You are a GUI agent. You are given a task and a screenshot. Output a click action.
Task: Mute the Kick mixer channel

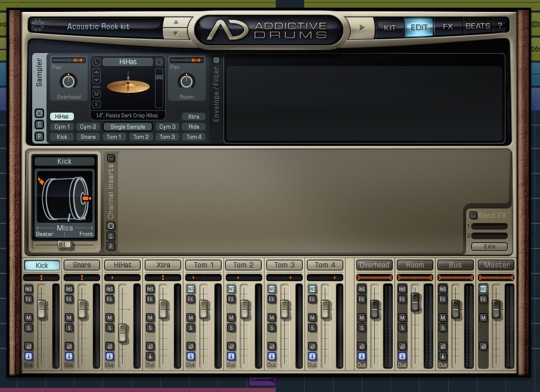[x=29, y=318]
